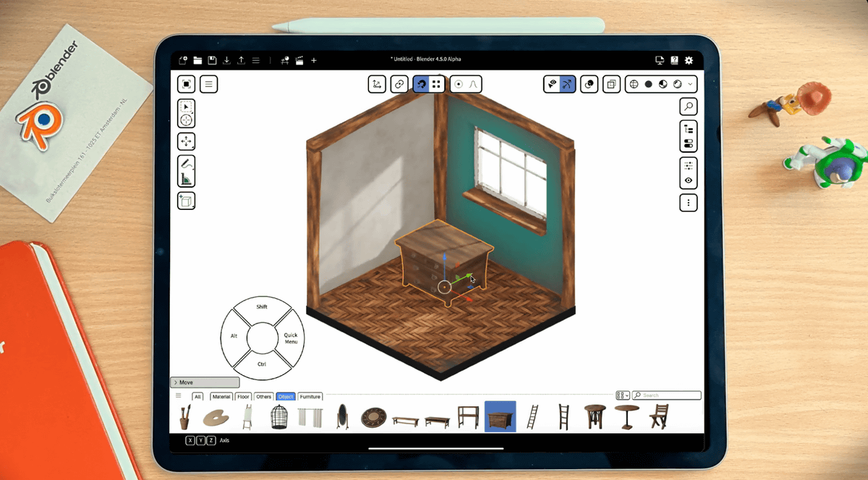Image resolution: width=868 pixels, height=480 pixels.
Task: Expand the Move operator panel
Action: click(x=176, y=382)
